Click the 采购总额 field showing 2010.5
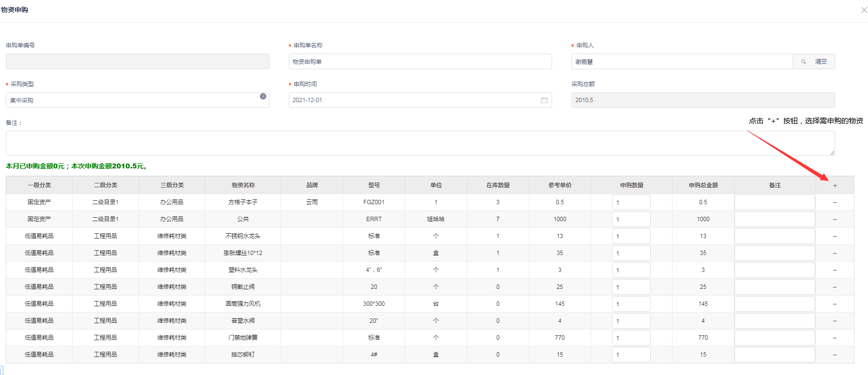Screen dimensions: 868x375 [x=703, y=100]
